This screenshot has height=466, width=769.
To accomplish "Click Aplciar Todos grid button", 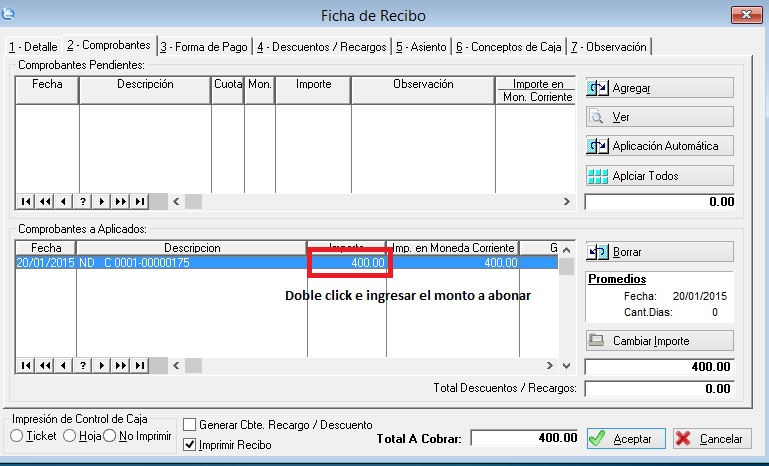I will coord(659,176).
